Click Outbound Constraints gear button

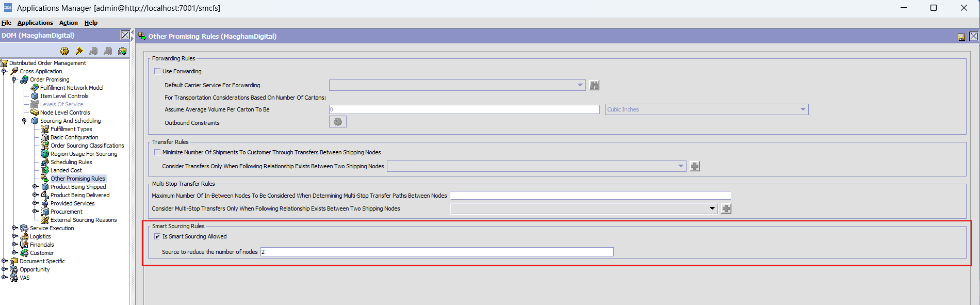point(338,122)
